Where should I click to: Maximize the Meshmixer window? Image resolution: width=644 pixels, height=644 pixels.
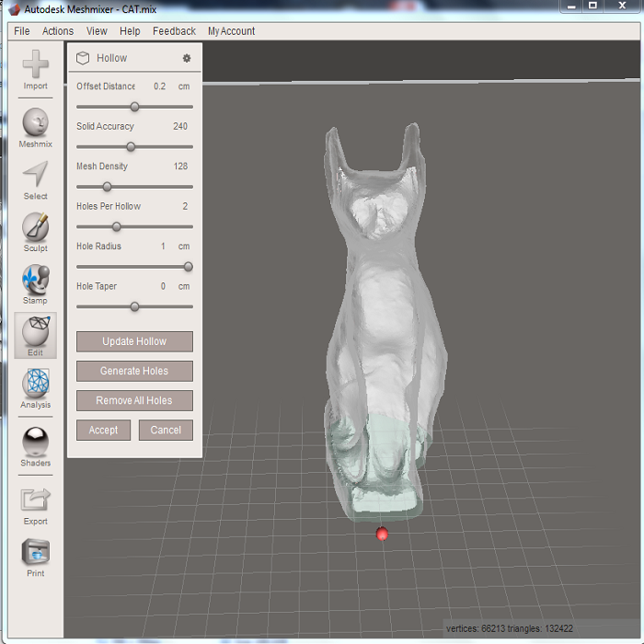point(592,6)
